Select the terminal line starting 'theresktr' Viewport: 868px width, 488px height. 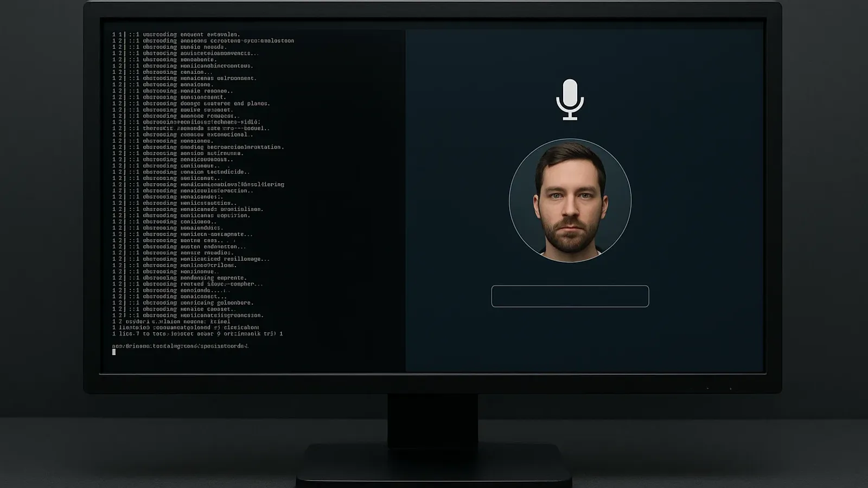[x=191, y=129]
